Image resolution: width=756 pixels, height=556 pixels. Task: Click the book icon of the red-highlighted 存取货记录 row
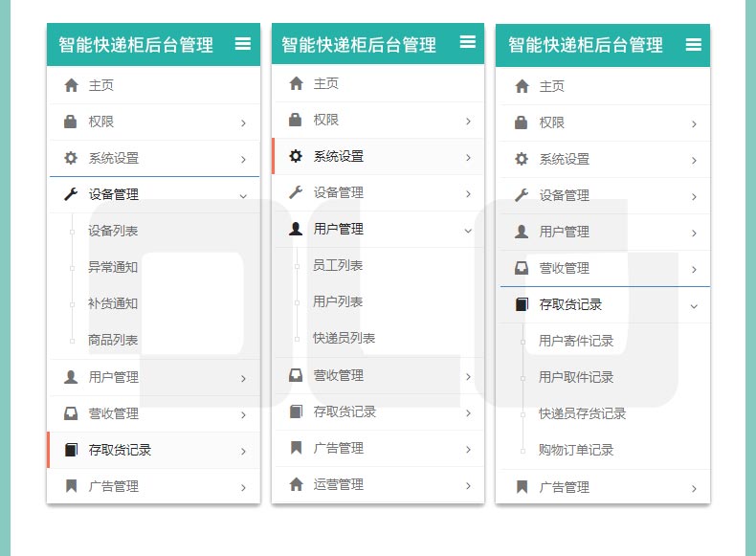71,450
